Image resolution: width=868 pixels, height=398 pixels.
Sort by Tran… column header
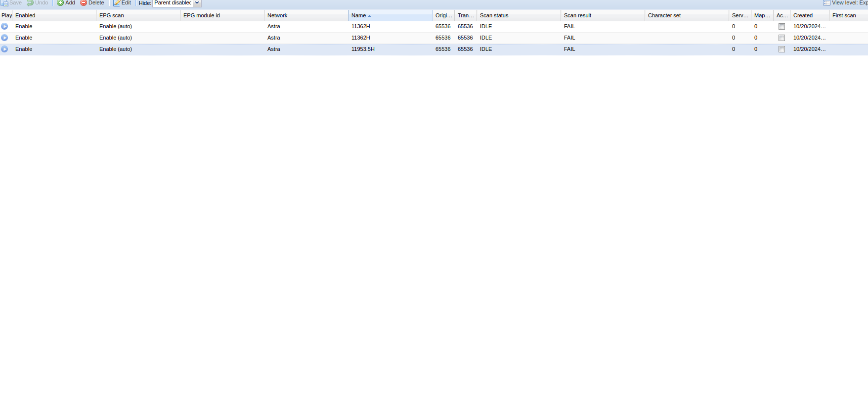pos(466,15)
